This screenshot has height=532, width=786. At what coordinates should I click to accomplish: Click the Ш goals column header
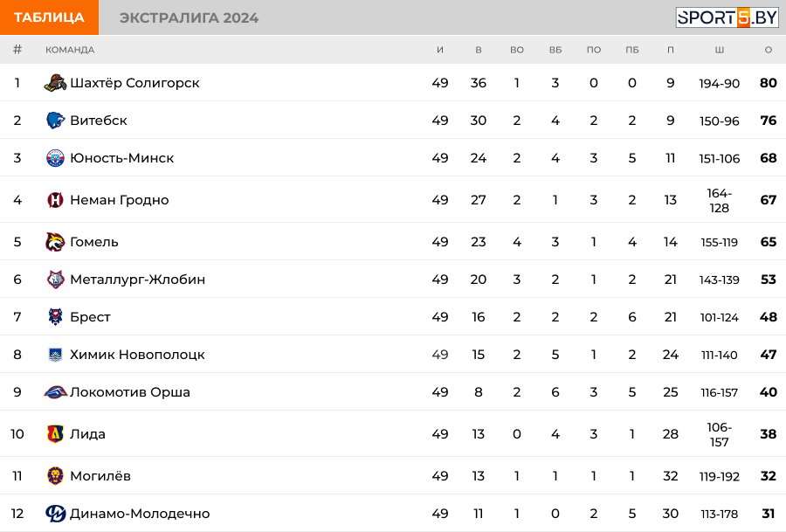[x=720, y=50]
